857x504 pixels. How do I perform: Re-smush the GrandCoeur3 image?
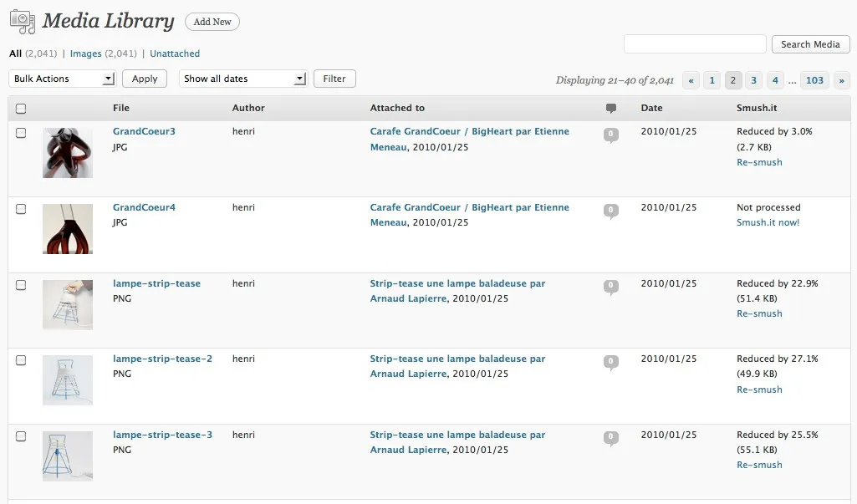pos(759,162)
